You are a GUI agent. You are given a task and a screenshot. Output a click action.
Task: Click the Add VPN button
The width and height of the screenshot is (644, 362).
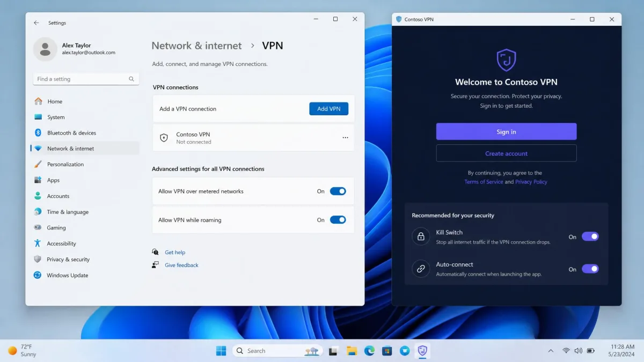click(328, 109)
